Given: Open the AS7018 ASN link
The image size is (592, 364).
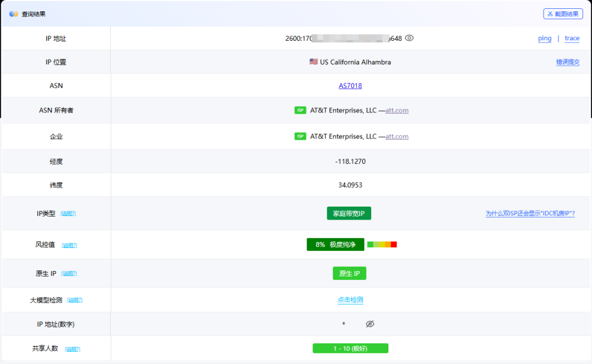Looking at the screenshot, I should [x=350, y=86].
